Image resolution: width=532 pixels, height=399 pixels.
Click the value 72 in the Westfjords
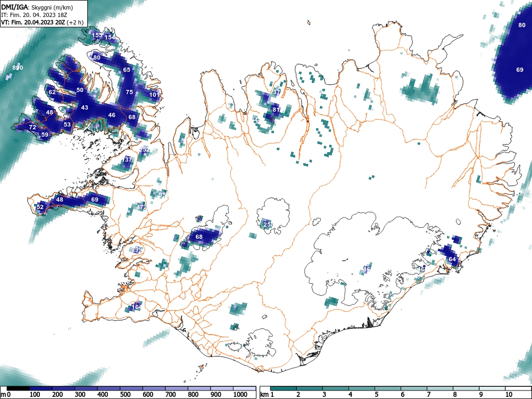(x=32, y=128)
